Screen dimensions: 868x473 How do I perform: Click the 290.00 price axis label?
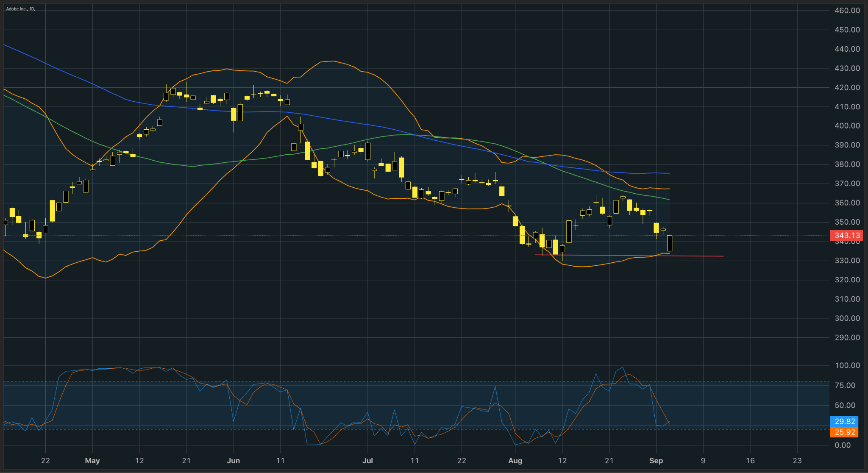pyautogui.click(x=847, y=338)
